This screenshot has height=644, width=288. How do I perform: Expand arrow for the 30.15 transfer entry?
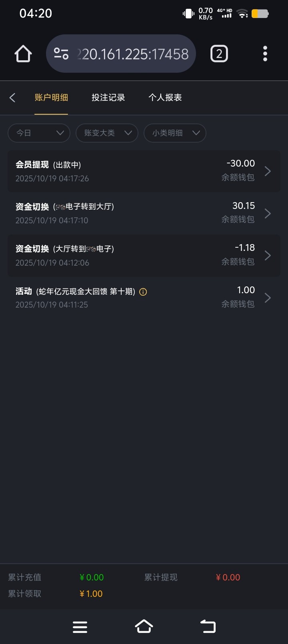click(x=268, y=213)
